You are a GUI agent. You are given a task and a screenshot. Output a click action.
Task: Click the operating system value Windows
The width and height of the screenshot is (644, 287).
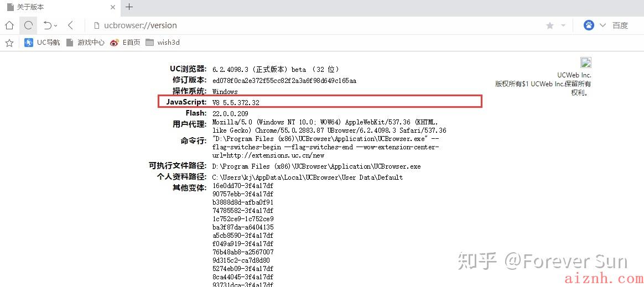(225, 91)
